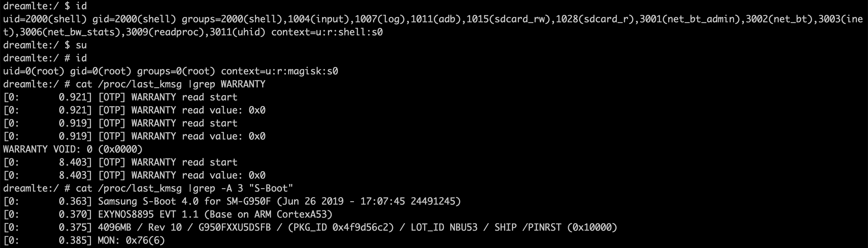Click the "su" command in the terminal

pos(81,45)
